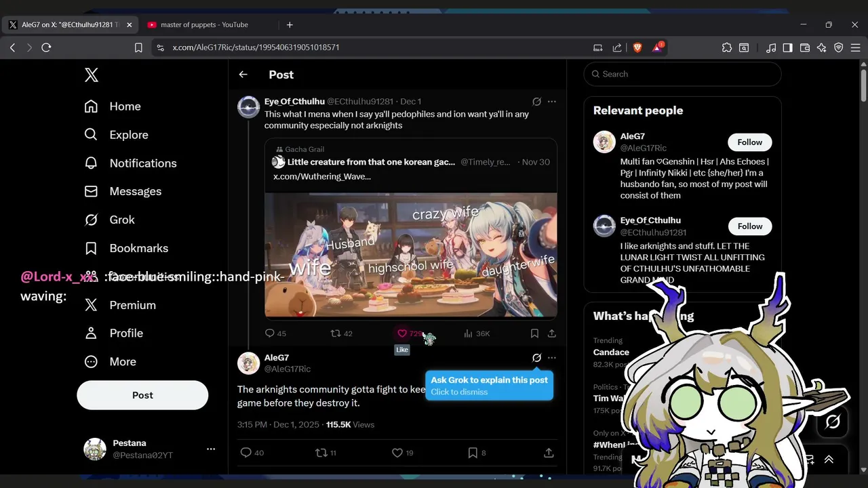This screenshot has height=488, width=868.
Task: Open Grok from sidebar
Action: (109, 220)
